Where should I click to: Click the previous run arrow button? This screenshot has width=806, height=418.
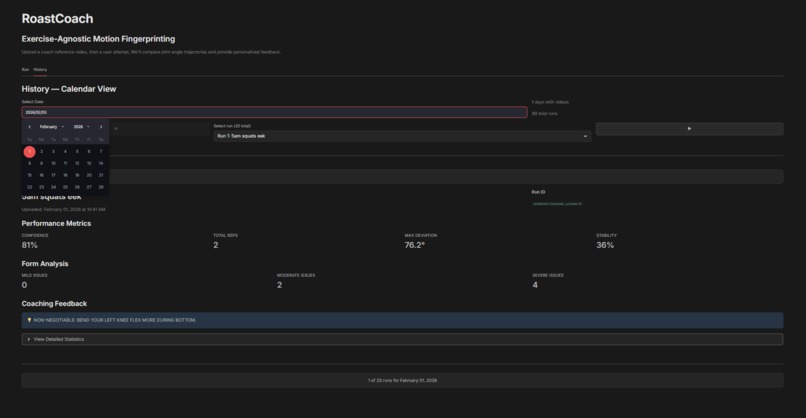tap(116, 129)
